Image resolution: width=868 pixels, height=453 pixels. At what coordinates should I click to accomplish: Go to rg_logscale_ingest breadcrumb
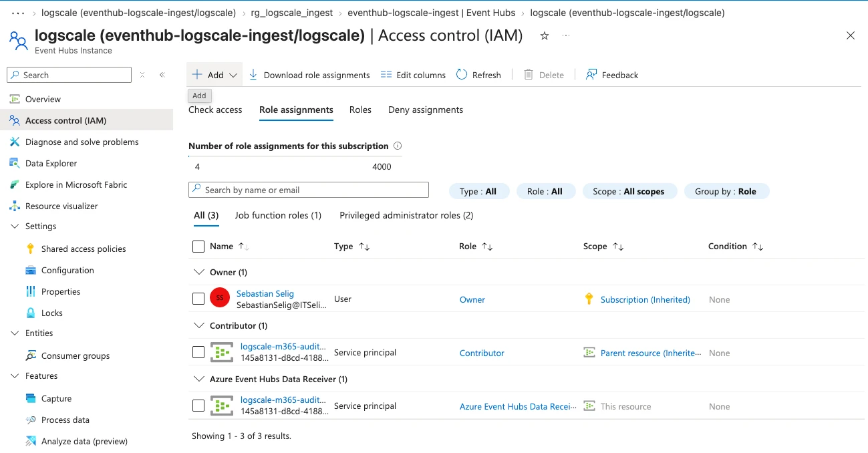291,13
